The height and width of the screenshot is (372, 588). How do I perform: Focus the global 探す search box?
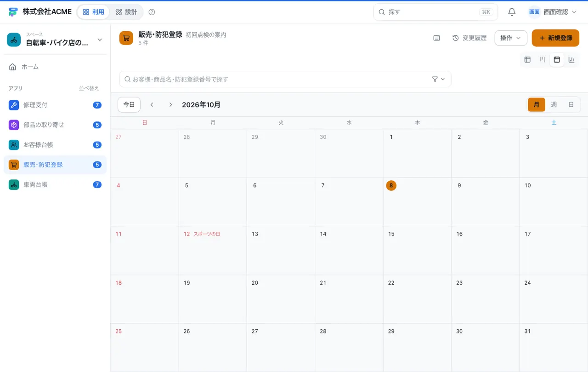(435, 12)
